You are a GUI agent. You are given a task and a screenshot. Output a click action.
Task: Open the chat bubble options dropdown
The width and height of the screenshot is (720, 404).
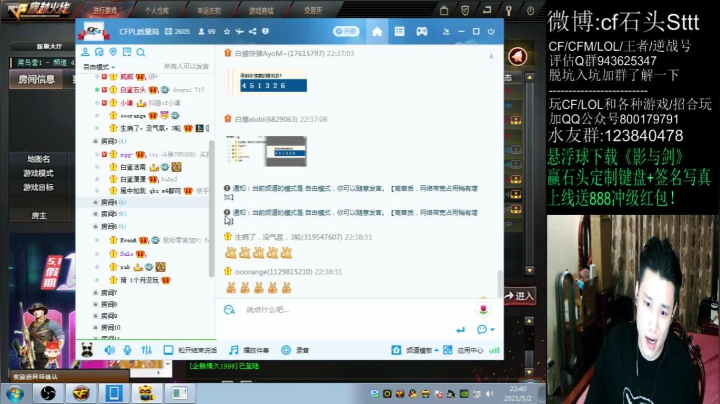click(485, 330)
